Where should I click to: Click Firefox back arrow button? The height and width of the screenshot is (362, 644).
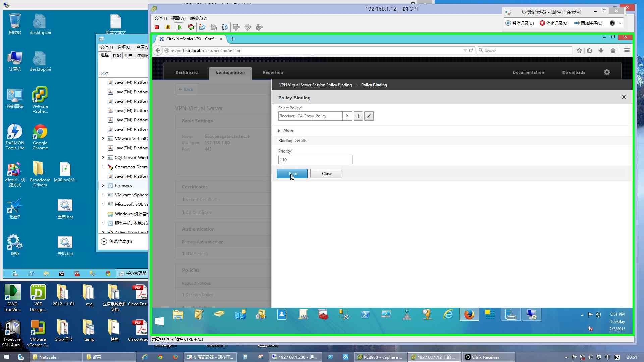[158, 50]
